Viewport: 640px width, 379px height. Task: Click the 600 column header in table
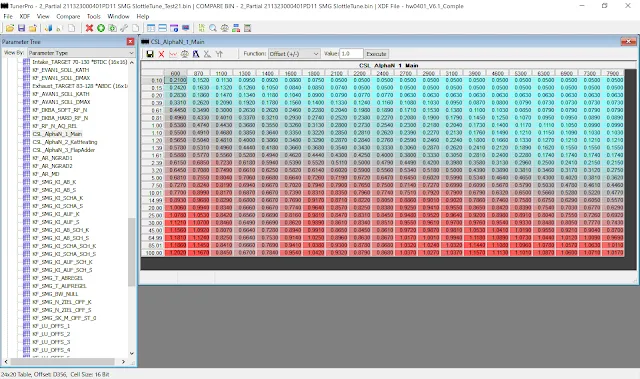(x=176, y=73)
